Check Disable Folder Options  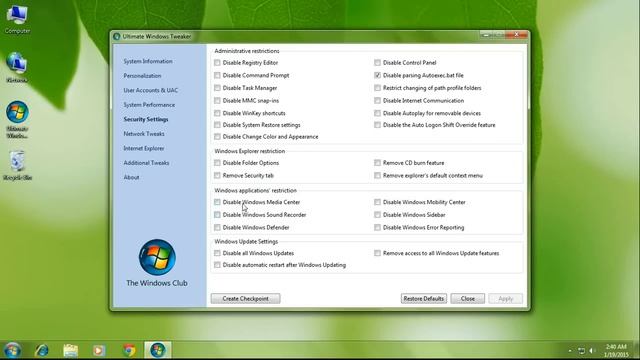(217, 163)
